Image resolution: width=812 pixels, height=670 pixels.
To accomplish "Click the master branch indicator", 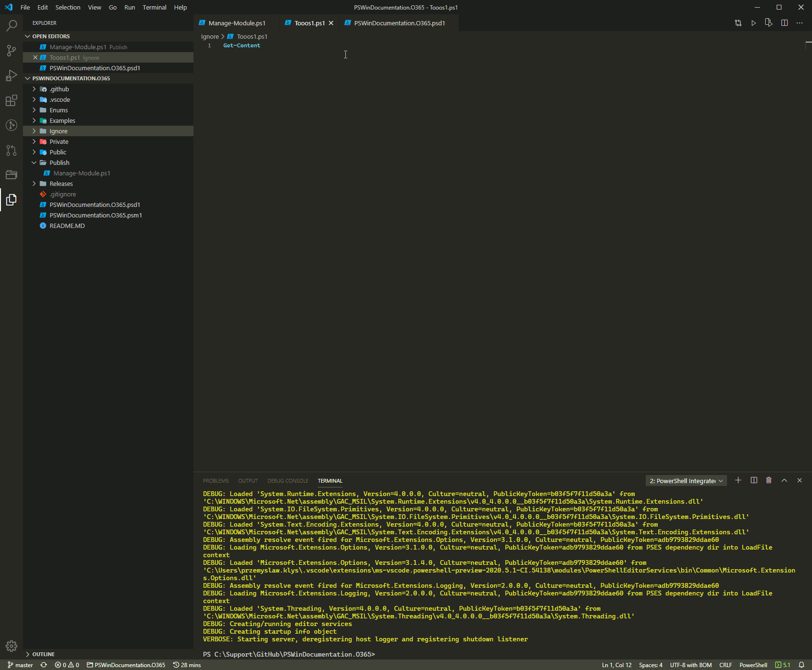I will pyautogui.click(x=20, y=665).
